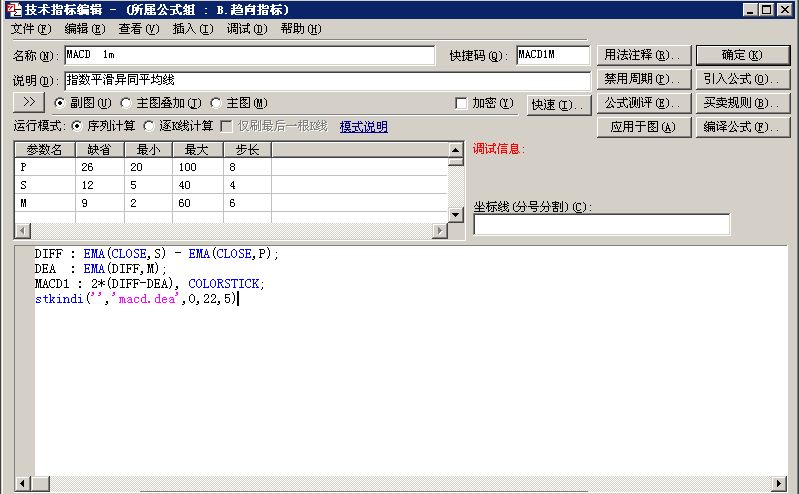Click default value 12 for S
This screenshot has width=799, height=494.
pos(99,185)
